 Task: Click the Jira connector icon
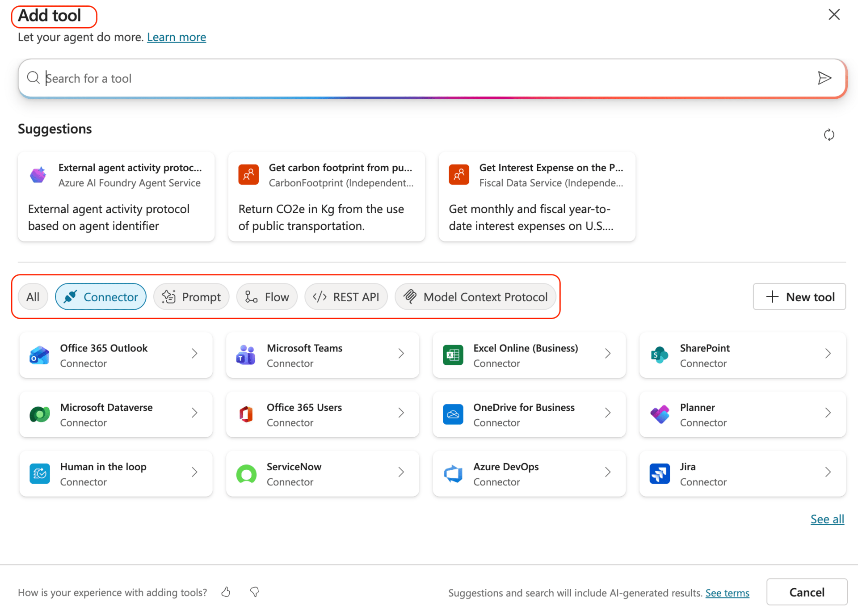660,473
